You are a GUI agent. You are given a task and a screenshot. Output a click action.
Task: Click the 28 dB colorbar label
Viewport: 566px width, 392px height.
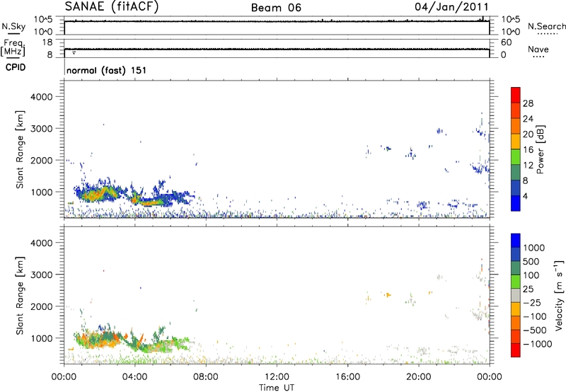pos(528,103)
